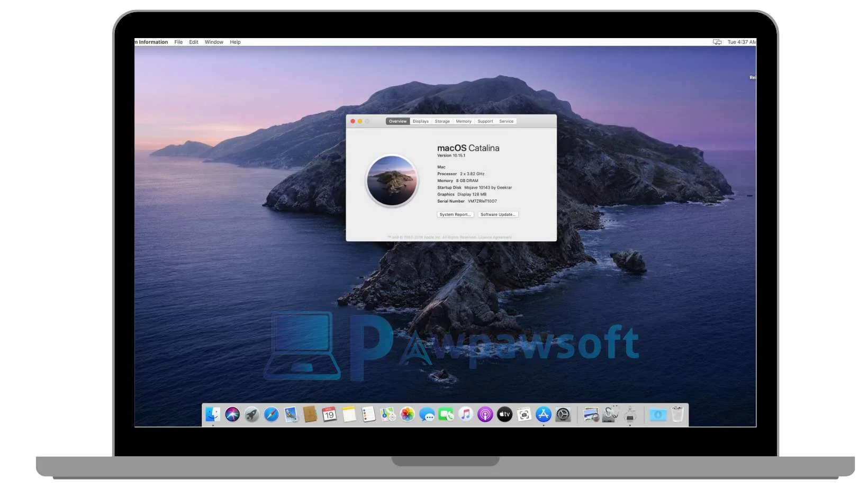
Task: Open Screenshot utility icon in dock
Action: 524,414
